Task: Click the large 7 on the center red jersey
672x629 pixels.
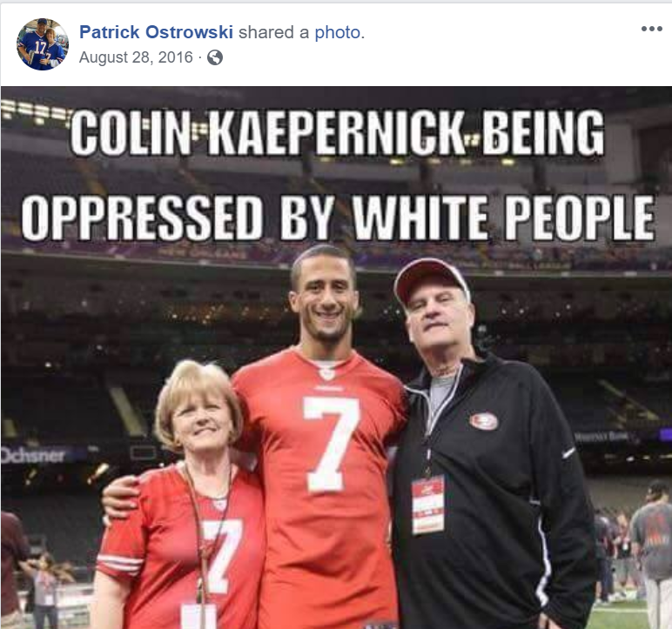Action: (331, 444)
